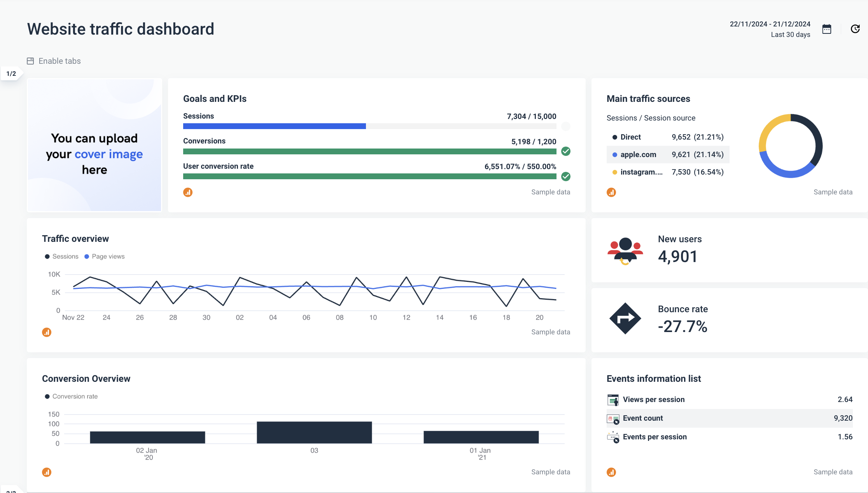Click the 6,551.07% / 550.00% value
Image resolution: width=868 pixels, height=493 pixels.
click(x=520, y=166)
